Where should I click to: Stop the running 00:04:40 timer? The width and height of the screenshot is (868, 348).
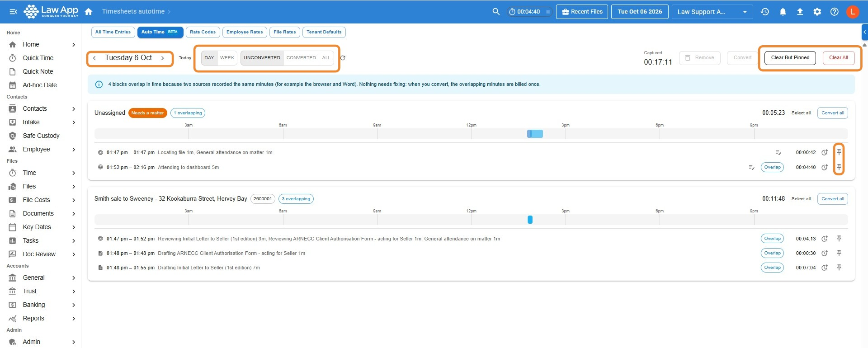[x=548, y=12]
